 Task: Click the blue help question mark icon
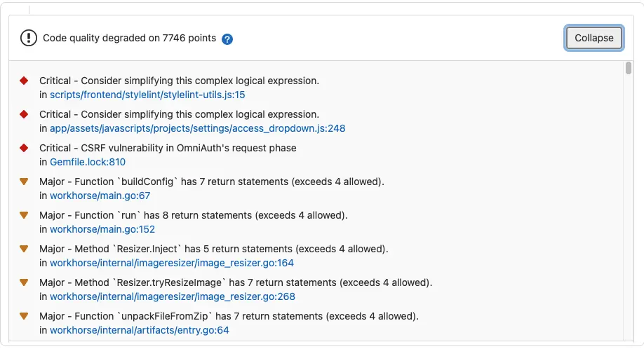[227, 39]
